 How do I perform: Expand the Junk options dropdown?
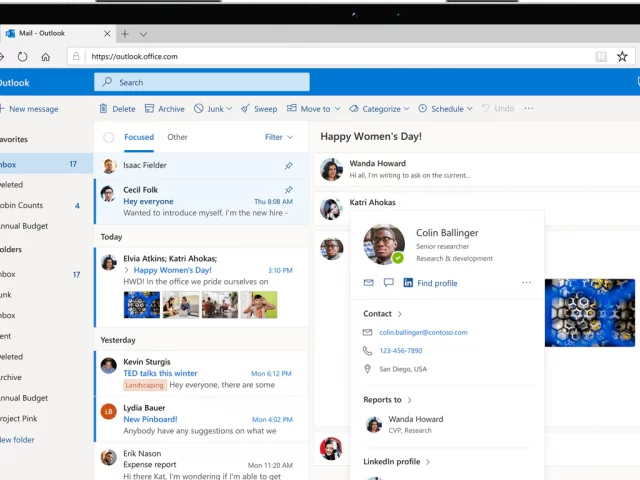click(x=229, y=108)
